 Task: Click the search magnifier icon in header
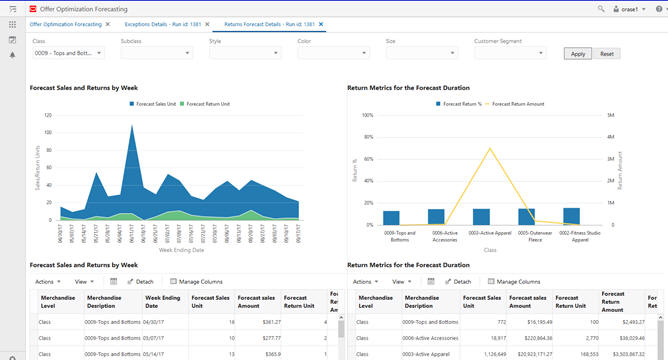pyautogui.click(x=601, y=9)
